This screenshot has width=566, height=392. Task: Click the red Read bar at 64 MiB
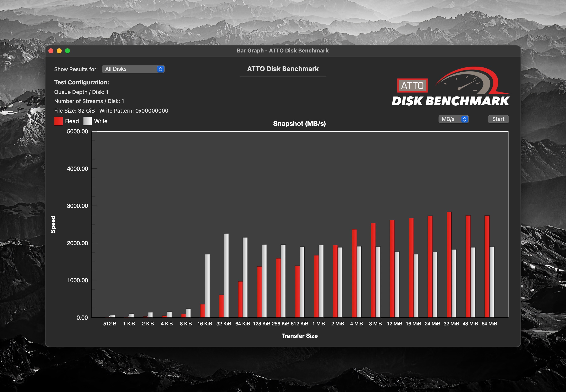coord(487,267)
